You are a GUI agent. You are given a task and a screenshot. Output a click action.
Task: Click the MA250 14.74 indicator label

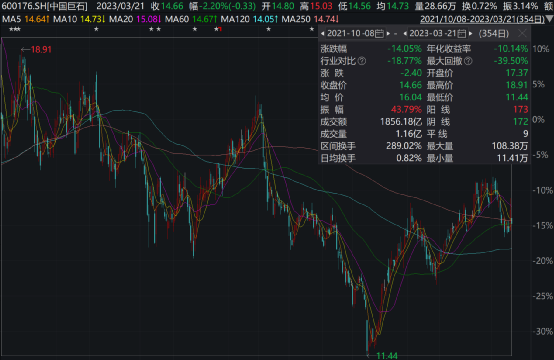coord(310,19)
